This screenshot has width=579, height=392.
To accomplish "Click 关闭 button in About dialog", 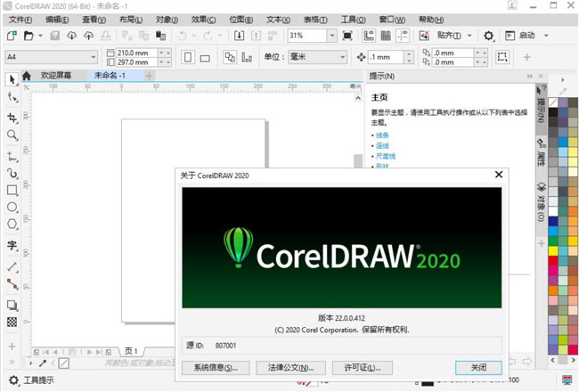I will pos(478,368).
